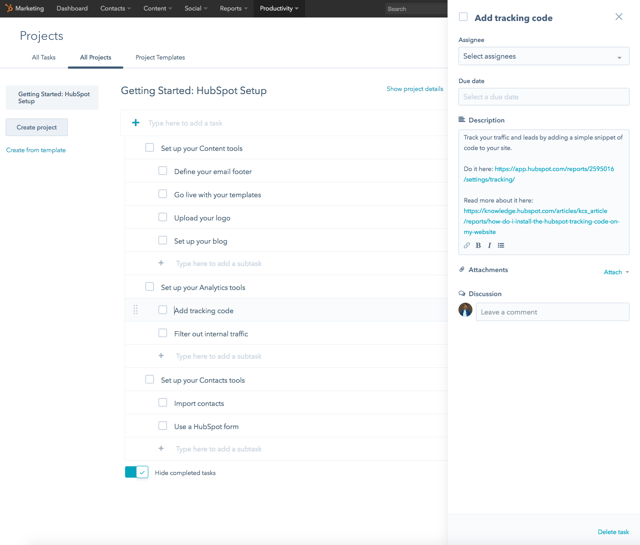The height and width of the screenshot is (545, 640).
Task: Click 'Upload your logo' task name
Action: pos(202,218)
